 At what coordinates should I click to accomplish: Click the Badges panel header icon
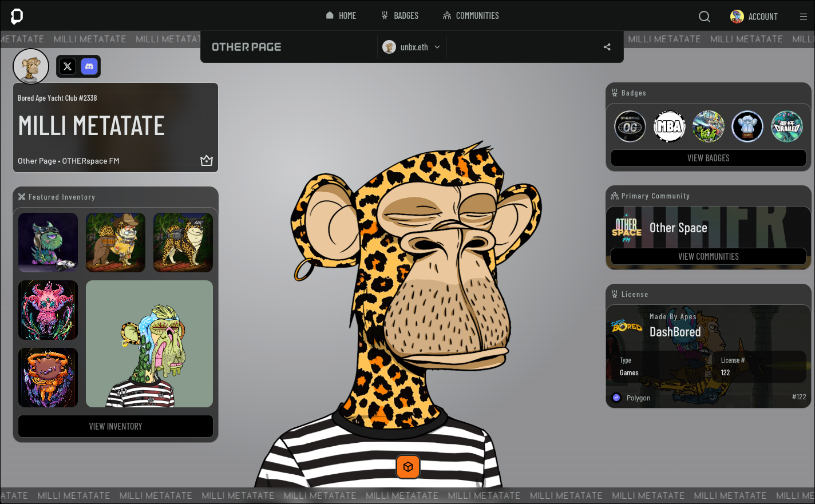pos(615,93)
